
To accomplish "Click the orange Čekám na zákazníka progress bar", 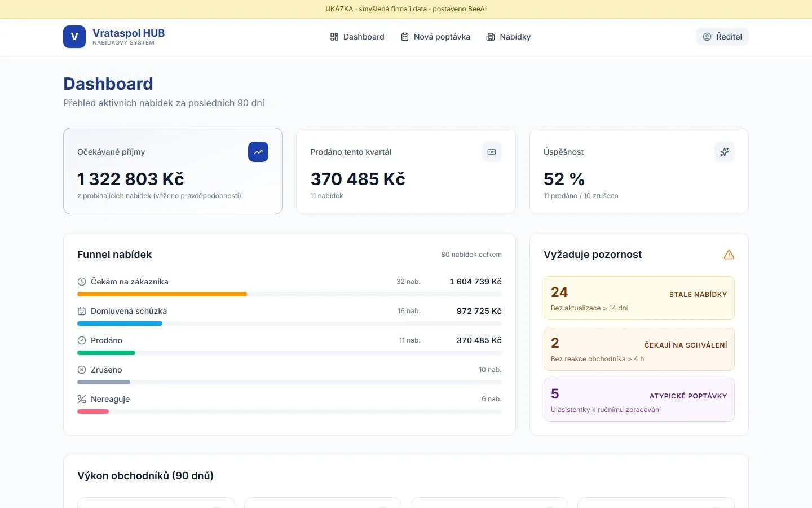I will pos(162,294).
